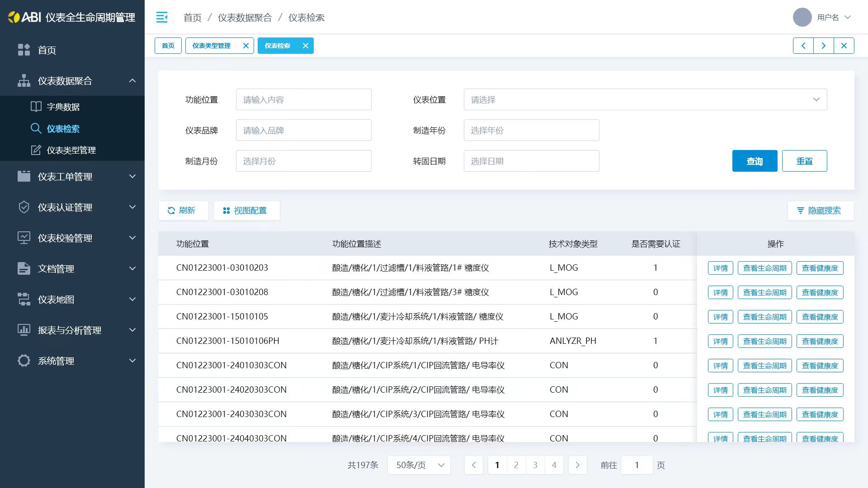Click the 报表与分析管理 chart icon
This screenshot has width=868, height=488.
pos(24,330)
